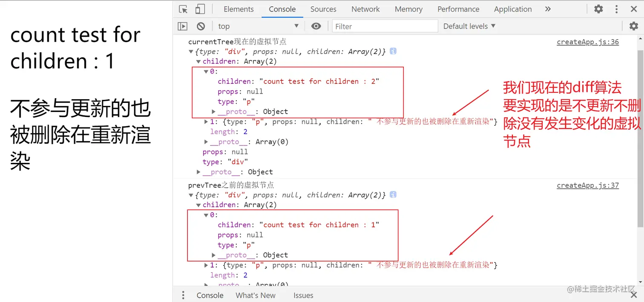644x302 pixels.
Task: Open the drawer three-dot menu
Action: pyautogui.click(x=183, y=295)
